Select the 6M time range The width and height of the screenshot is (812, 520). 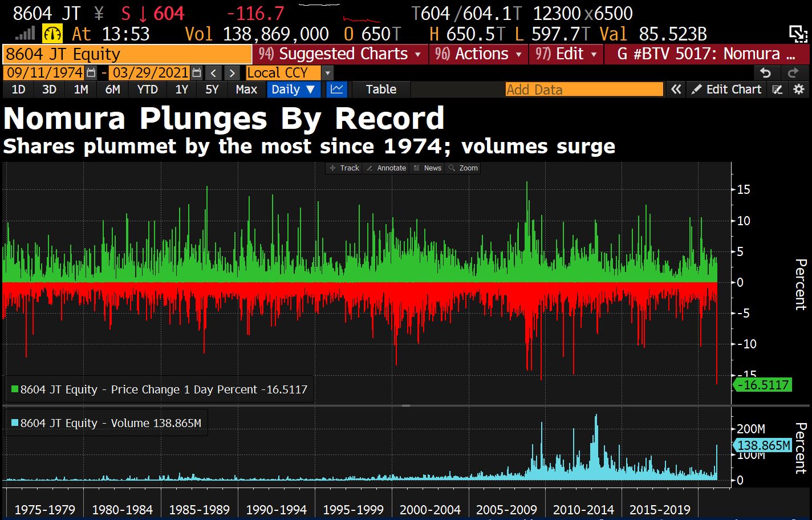[x=113, y=90]
